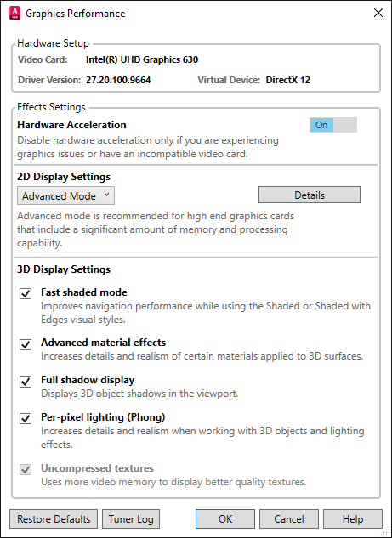Click the AutoCAD logo in title bar
This screenshot has height=538, width=392.
point(14,14)
